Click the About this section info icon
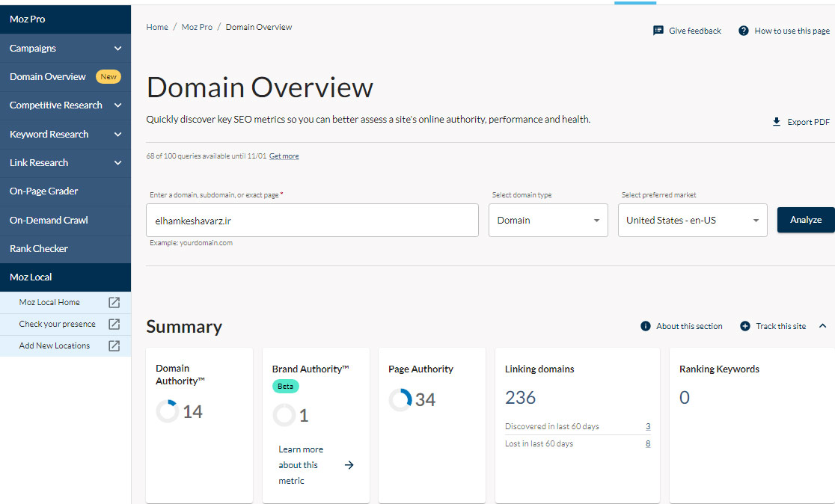The height and width of the screenshot is (504, 835). [646, 326]
